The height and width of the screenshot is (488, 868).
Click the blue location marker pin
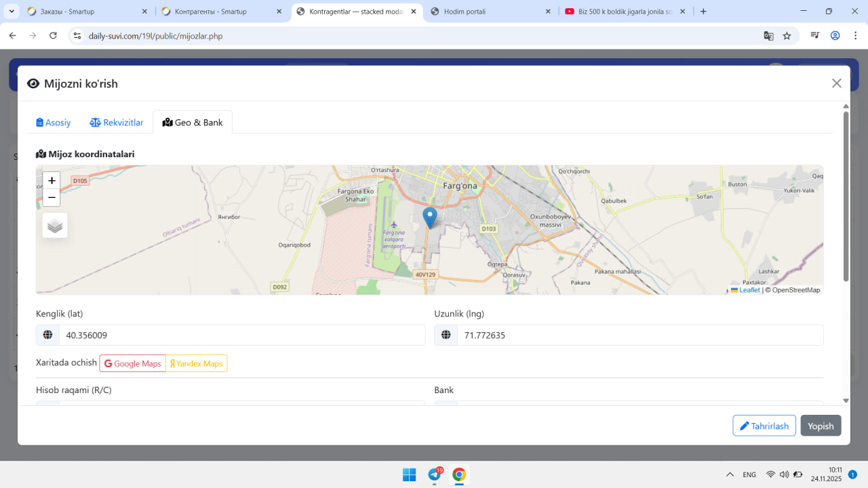point(429,218)
